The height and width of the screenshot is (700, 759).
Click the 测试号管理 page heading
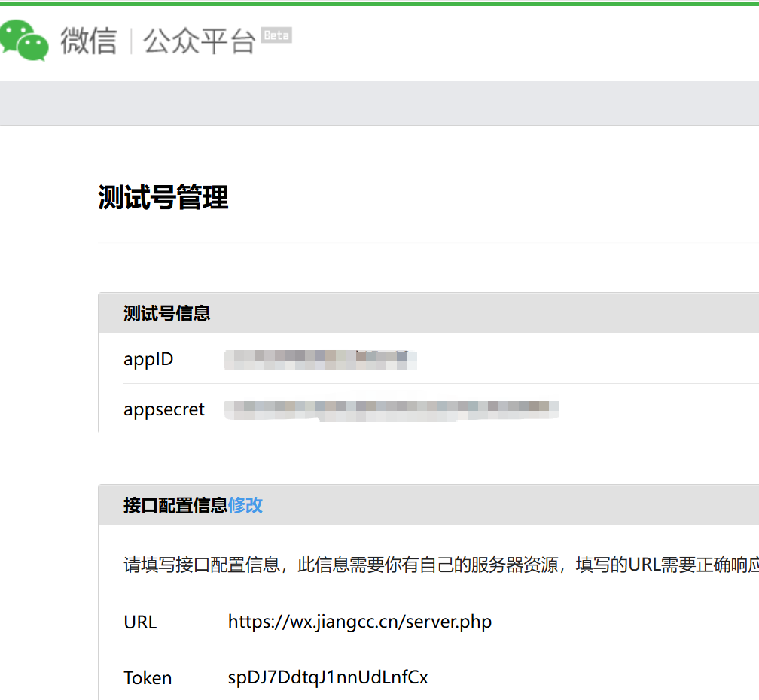163,197
